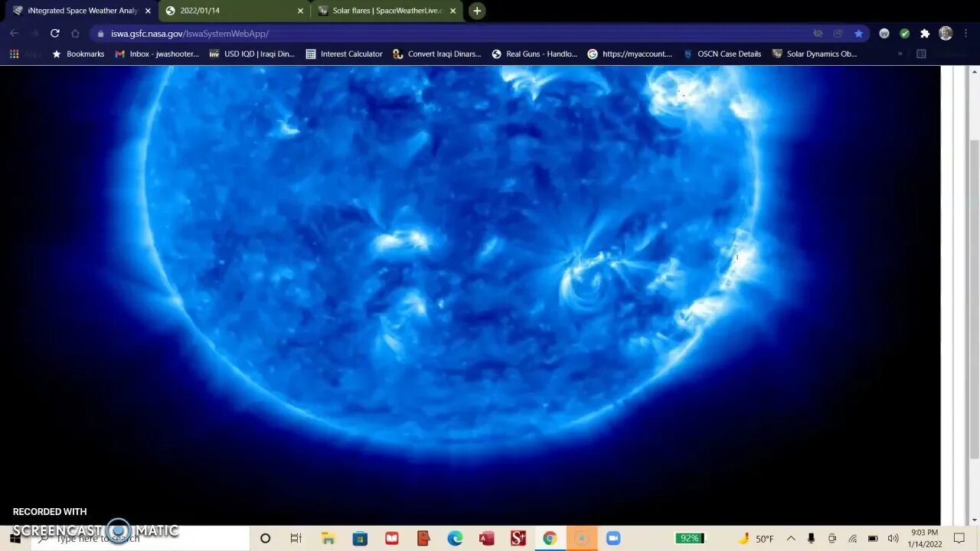
Task: Click the share page icon in the address bar
Action: point(838,34)
